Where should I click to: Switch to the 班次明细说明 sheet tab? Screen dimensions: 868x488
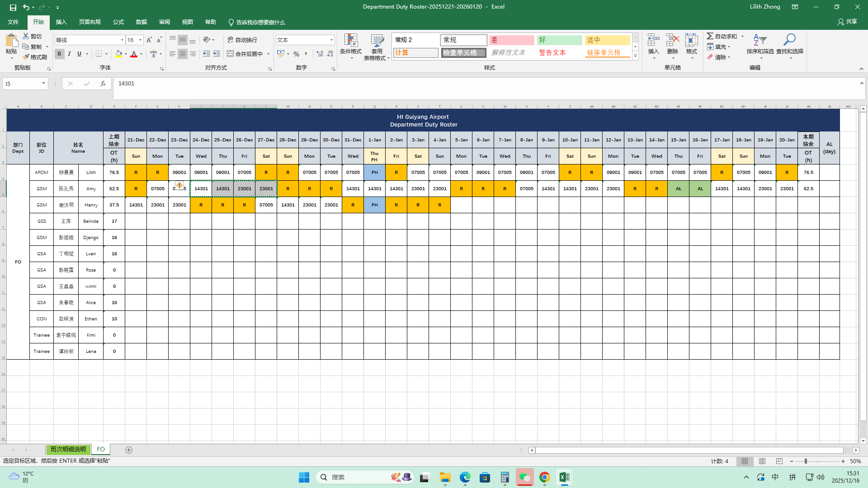point(68,450)
